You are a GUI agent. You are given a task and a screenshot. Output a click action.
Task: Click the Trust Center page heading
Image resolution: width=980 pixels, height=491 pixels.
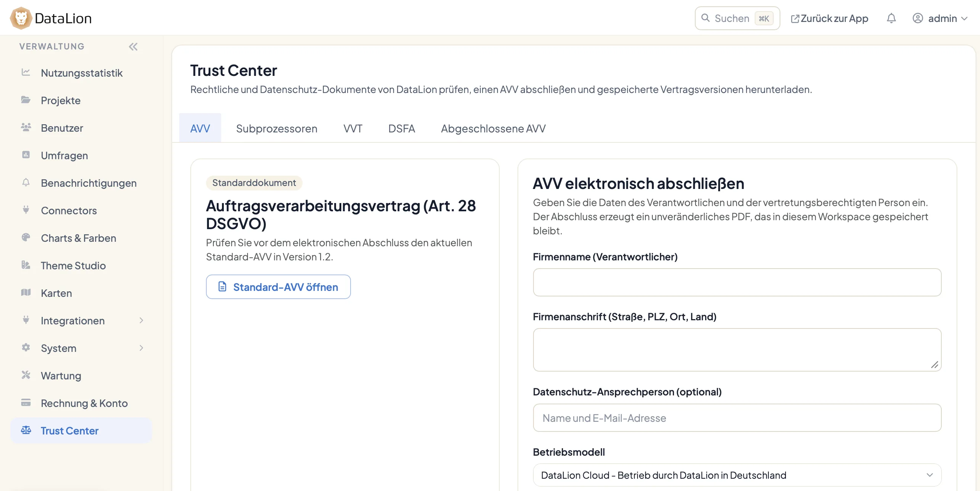coord(233,70)
